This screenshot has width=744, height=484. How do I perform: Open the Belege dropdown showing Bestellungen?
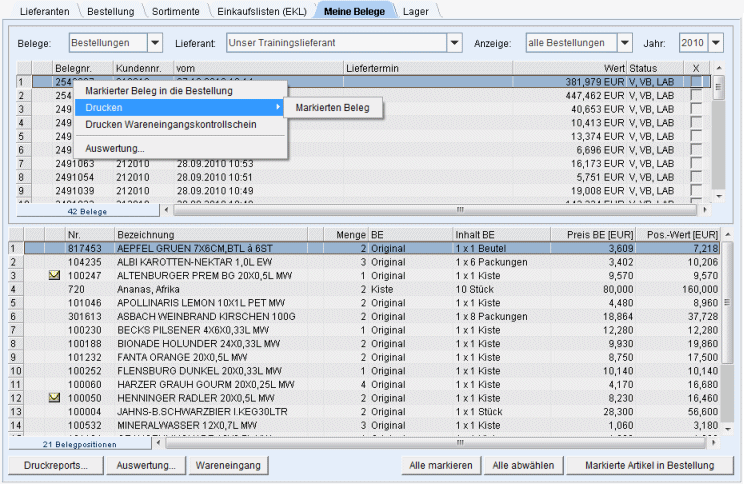pos(154,43)
